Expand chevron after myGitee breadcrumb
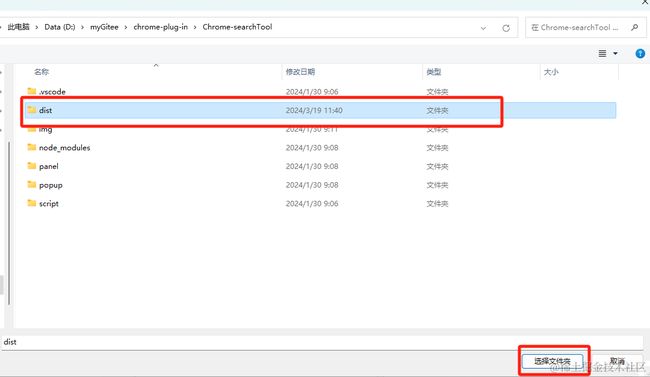 pos(126,27)
